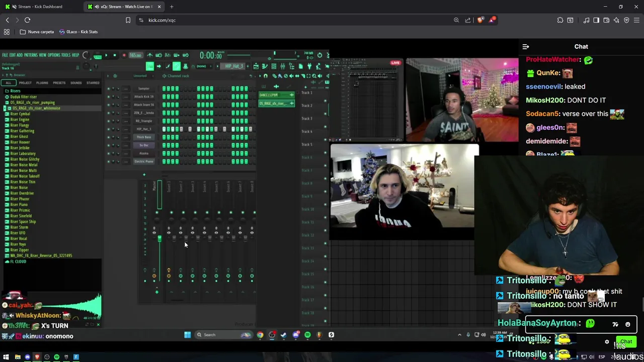Open the browser hamburger menu
This screenshot has height=362, width=644.
pos(636,20)
